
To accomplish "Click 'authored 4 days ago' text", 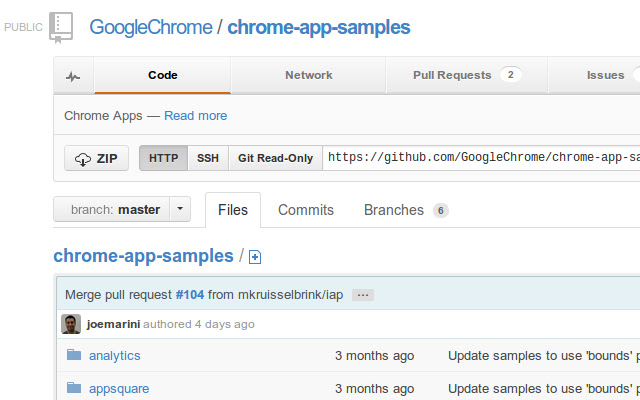I will tap(198, 324).
